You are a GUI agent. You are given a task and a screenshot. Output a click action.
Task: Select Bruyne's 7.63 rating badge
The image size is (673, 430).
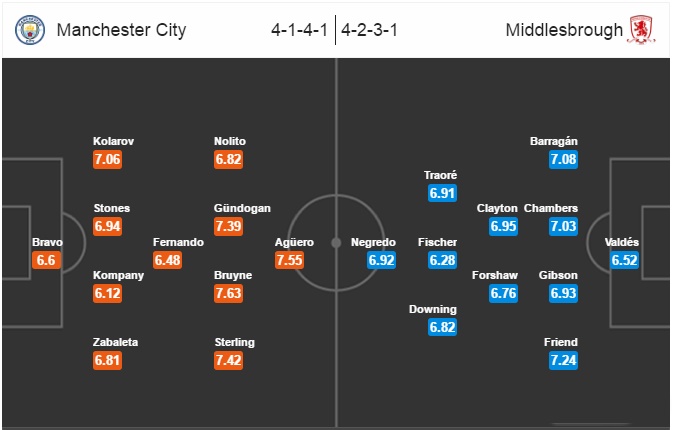(x=229, y=294)
